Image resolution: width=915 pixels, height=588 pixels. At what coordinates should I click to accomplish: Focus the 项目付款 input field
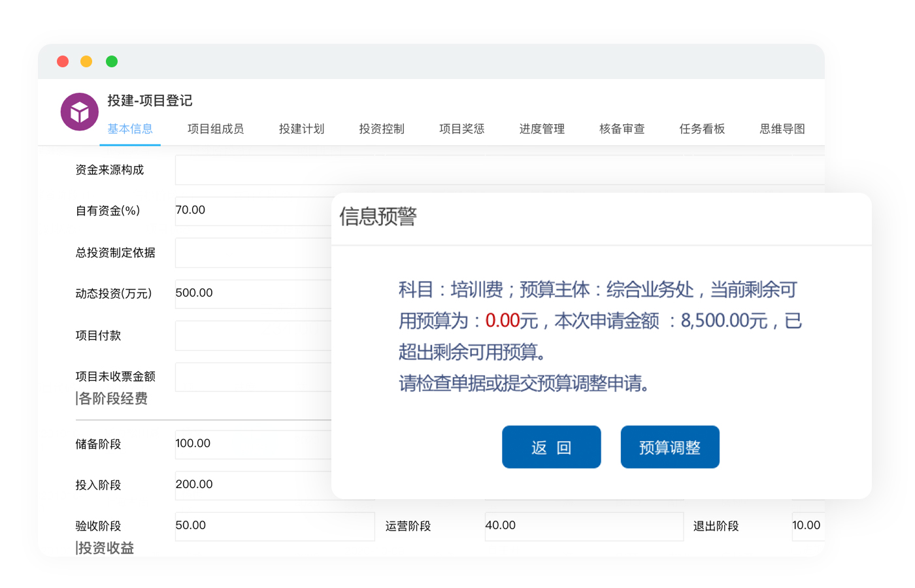pyautogui.click(x=254, y=336)
